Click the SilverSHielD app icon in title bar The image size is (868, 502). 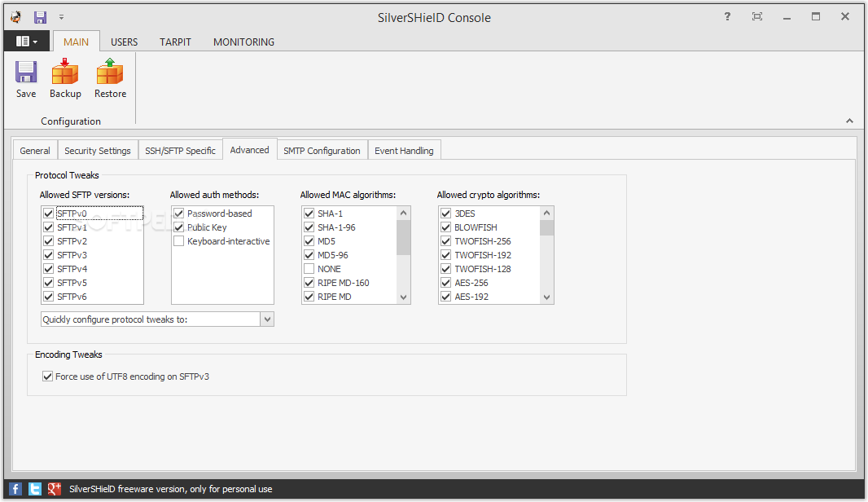tap(15, 17)
